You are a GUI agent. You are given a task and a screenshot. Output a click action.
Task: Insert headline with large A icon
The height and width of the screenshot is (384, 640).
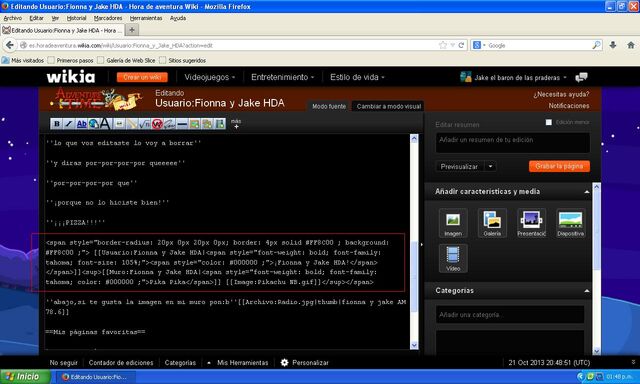click(x=105, y=124)
